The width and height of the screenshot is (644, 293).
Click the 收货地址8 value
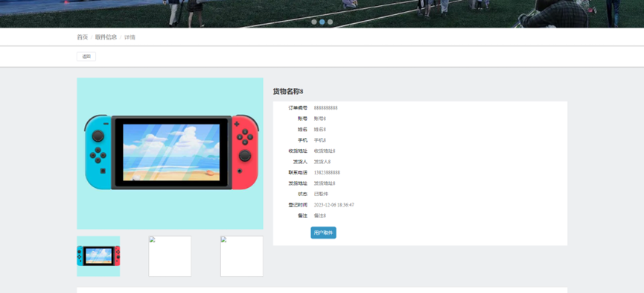click(325, 151)
